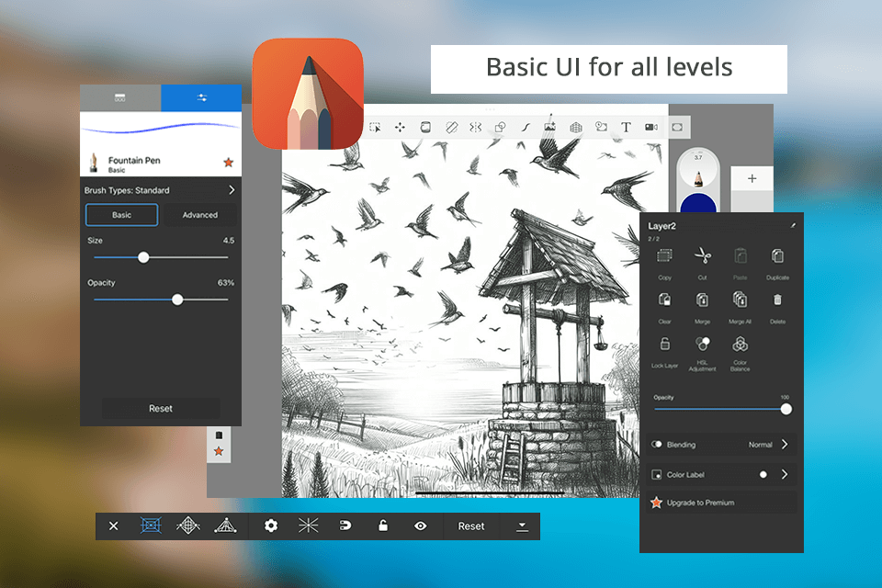Toggle perspective guide visibility eye
Image resolution: width=882 pixels, height=588 pixels.
(420, 526)
